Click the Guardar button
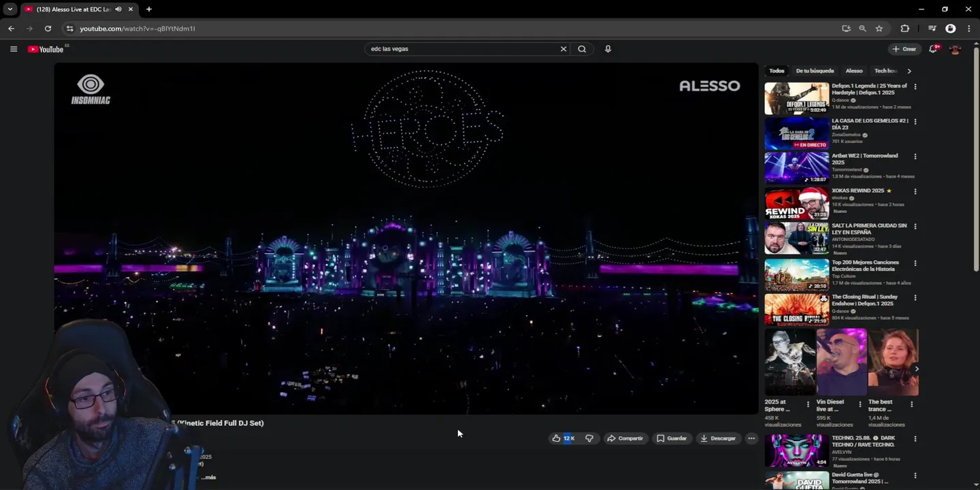Image resolution: width=980 pixels, height=490 pixels. [672, 438]
